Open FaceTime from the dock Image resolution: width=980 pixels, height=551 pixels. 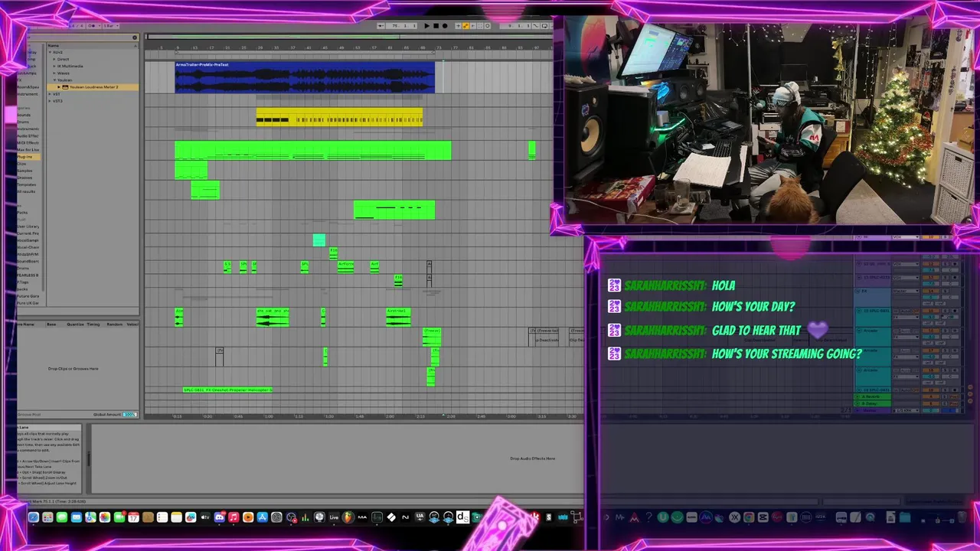[x=119, y=517]
